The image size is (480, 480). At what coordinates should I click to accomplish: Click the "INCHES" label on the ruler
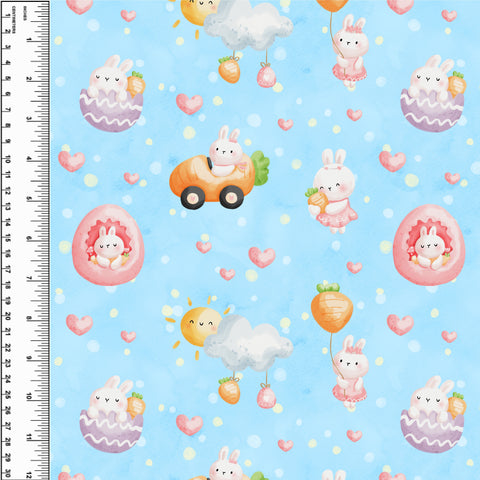click(25, 14)
